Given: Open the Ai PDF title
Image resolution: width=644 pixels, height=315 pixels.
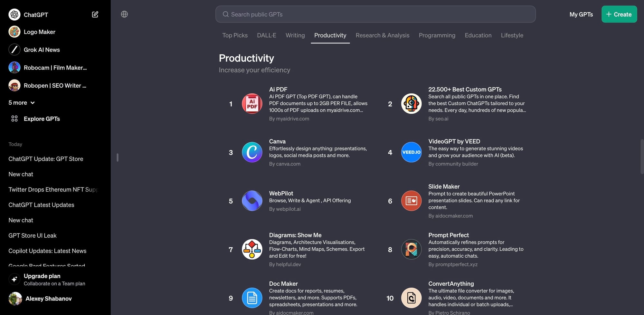Looking at the screenshot, I should [278, 89].
